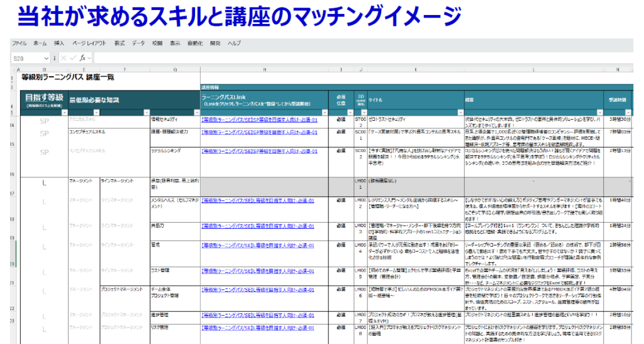Open the learning path link in ラテラルシンキング row
The height and width of the screenshot is (344, 644).
(x=260, y=152)
